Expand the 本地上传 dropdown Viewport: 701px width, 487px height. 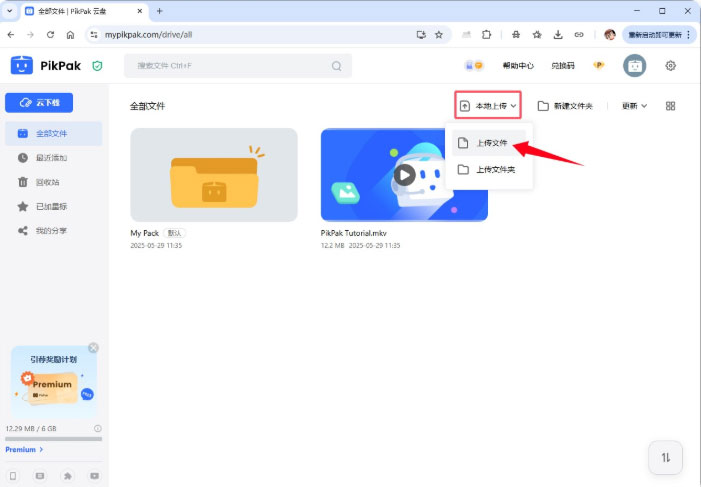(488, 106)
